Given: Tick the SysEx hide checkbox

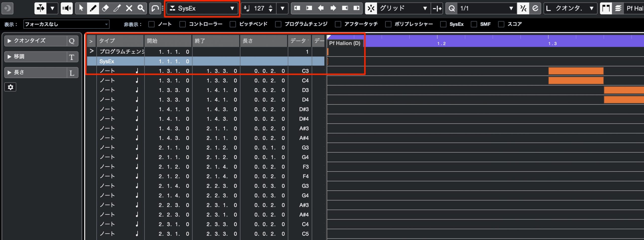Looking at the screenshot, I should [x=443, y=24].
